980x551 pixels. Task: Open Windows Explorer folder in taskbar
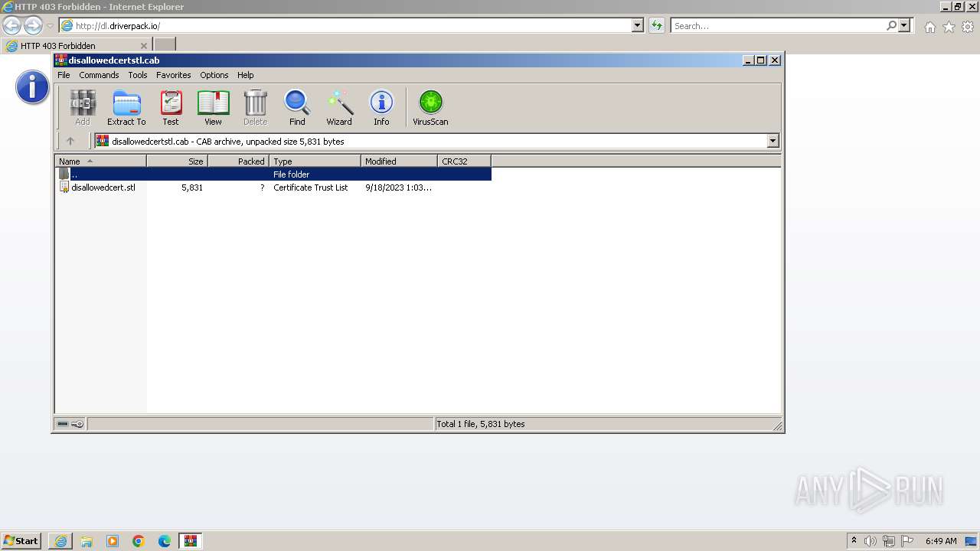pyautogui.click(x=87, y=541)
